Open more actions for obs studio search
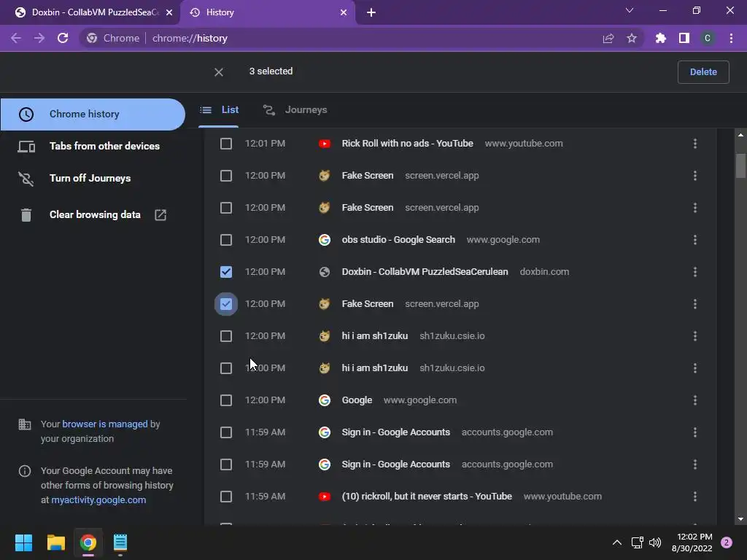Image resolution: width=747 pixels, height=560 pixels. [695, 239]
